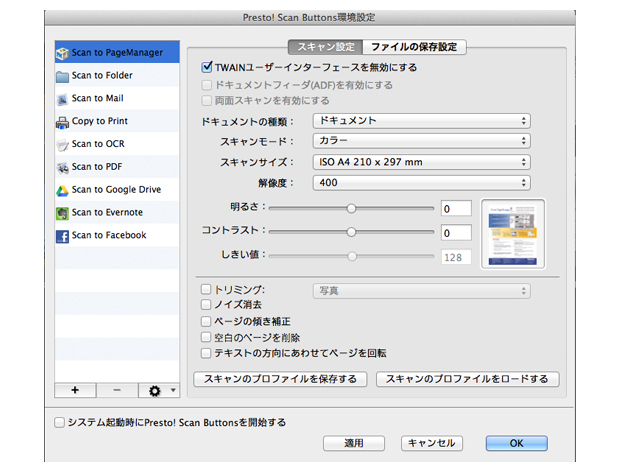This screenshot has width=620, height=468.
Task: Click the 'Scan to PDF' label
Action: (x=97, y=167)
